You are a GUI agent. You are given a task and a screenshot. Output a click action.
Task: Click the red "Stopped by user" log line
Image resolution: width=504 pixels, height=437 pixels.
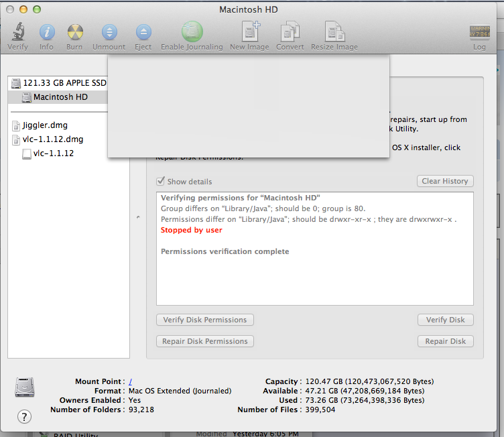click(x=192, y=231)
